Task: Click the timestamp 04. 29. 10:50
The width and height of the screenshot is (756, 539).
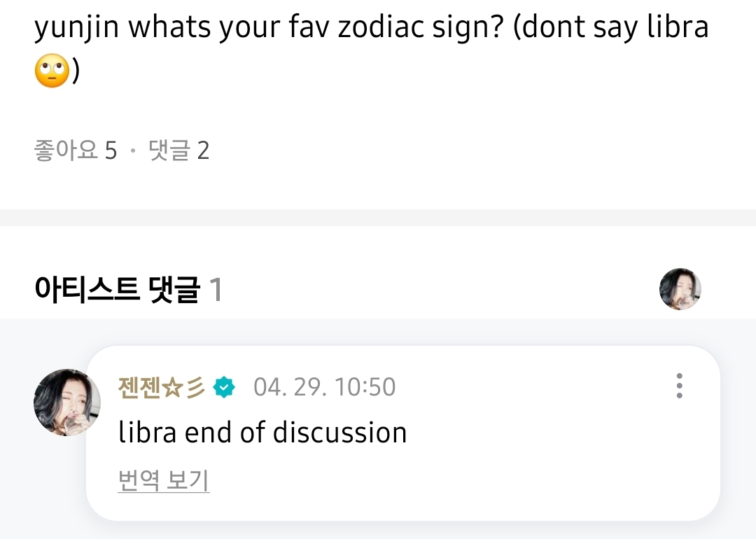Action: 324,387
